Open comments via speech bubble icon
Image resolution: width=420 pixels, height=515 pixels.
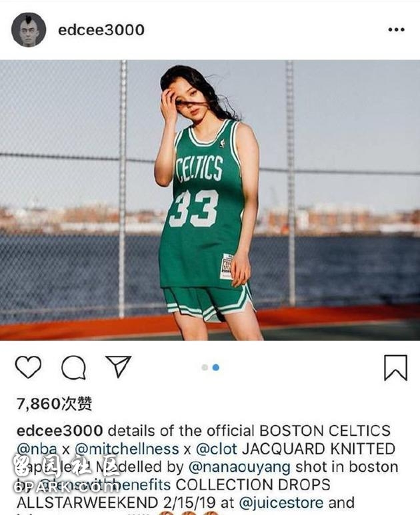(x=73, y=367)
